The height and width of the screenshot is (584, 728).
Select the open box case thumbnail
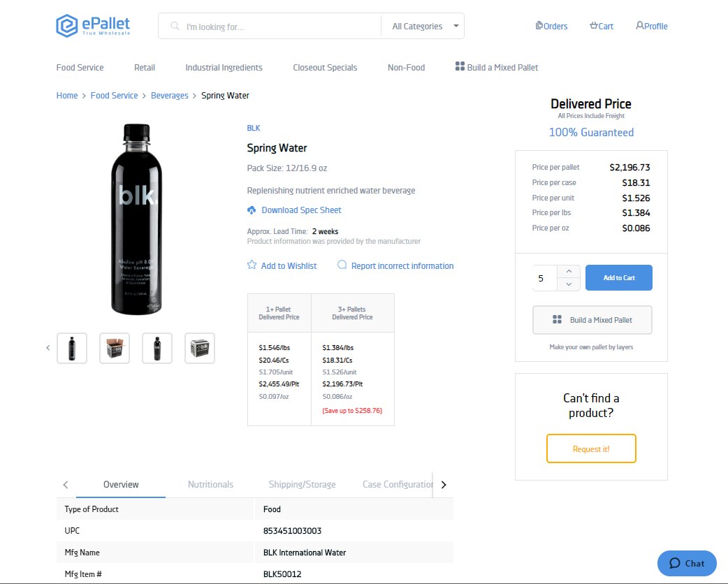(x=115, y=348)
